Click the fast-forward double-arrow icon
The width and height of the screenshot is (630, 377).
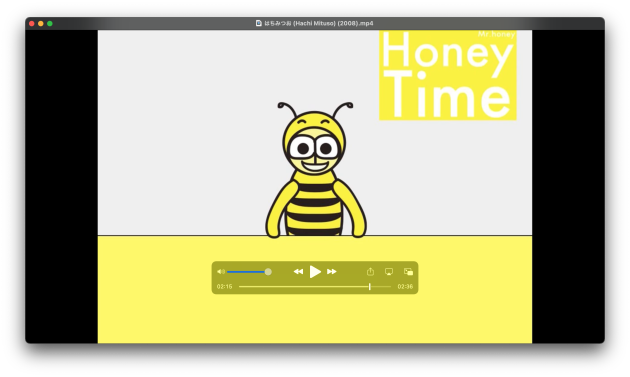point(331,272)
